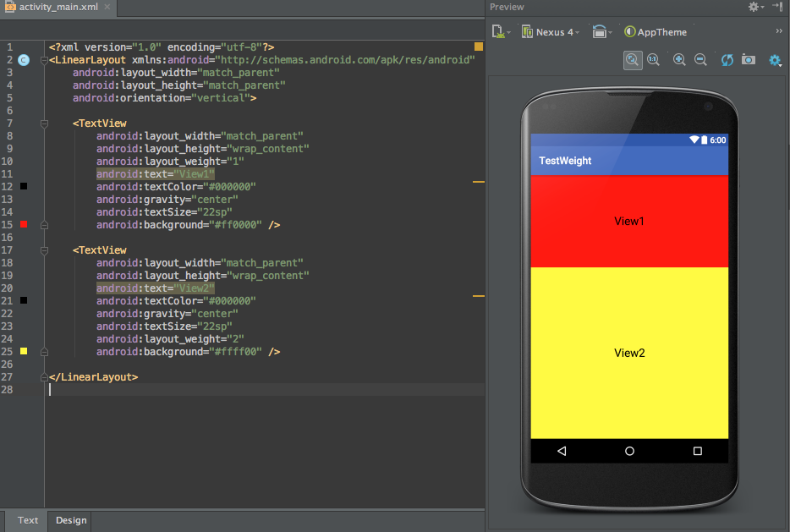
Task: Open blue gear render options menu
Action: 775,60
